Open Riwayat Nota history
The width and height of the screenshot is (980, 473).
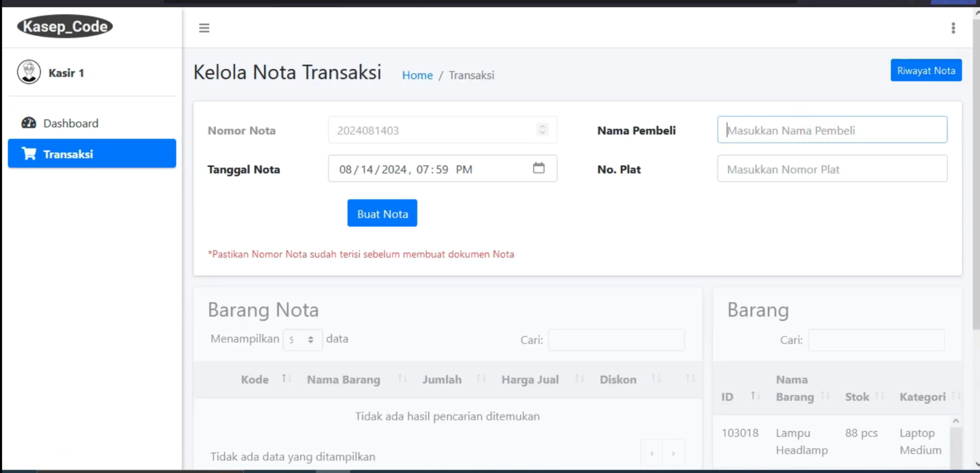(x=926, y=71)
